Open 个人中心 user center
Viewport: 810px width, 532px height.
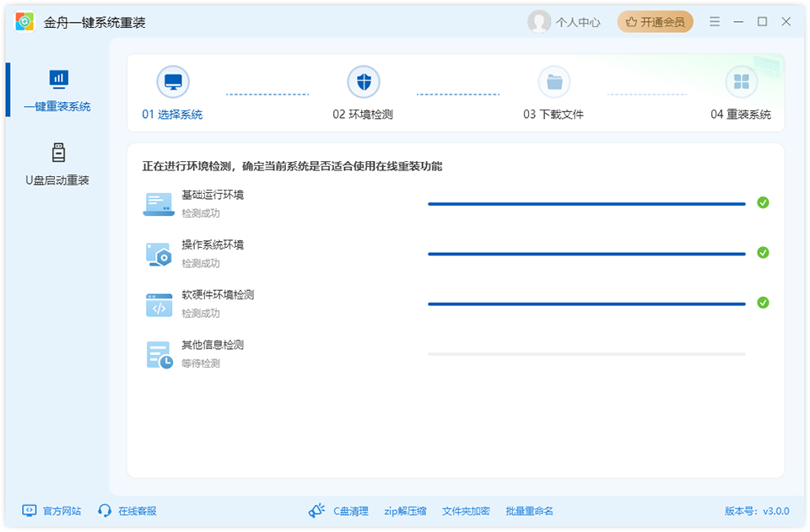(580, 21)
